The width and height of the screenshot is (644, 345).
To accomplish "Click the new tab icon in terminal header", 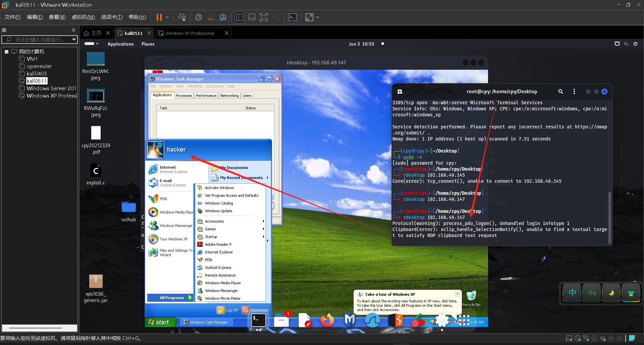I will click(400, 92).
